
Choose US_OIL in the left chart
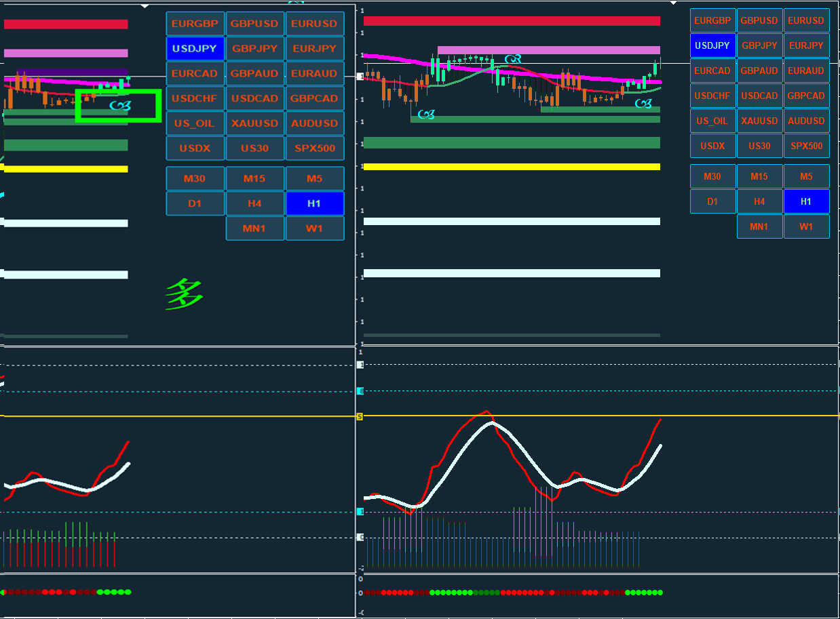pos(195,123)
